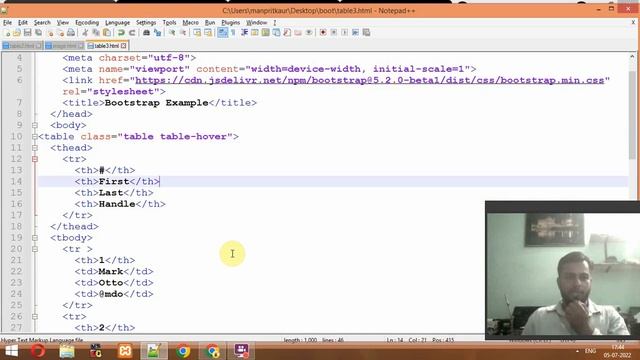Click the Close All toolbar icon
640x360 pixels.
tap(60, 33)
